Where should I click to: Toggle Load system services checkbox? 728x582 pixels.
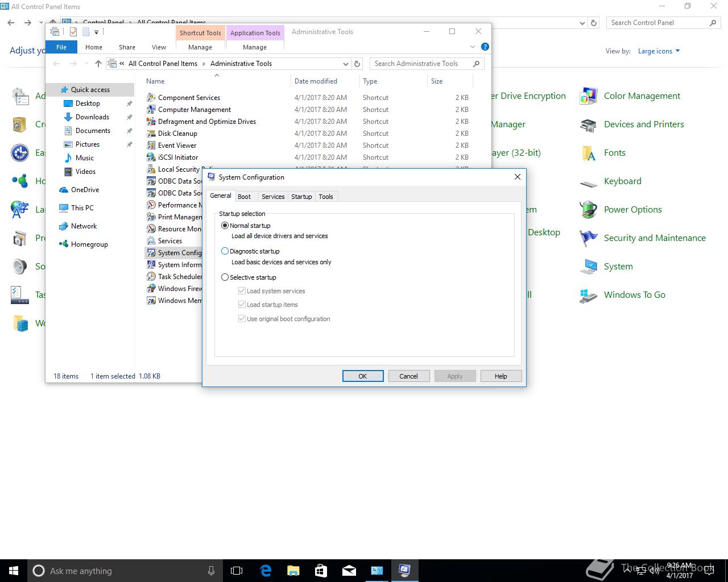242,291
